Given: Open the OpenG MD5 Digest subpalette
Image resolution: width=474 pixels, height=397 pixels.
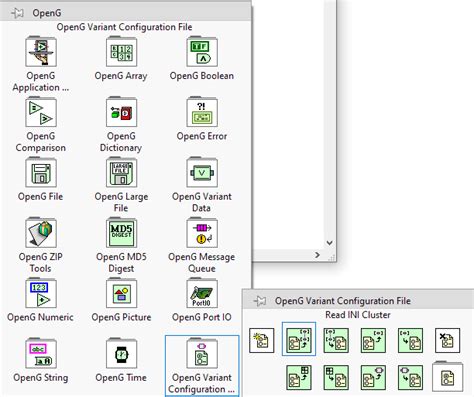Looking at the screenshot, I should pyautogui.click(x=121, y=233).
